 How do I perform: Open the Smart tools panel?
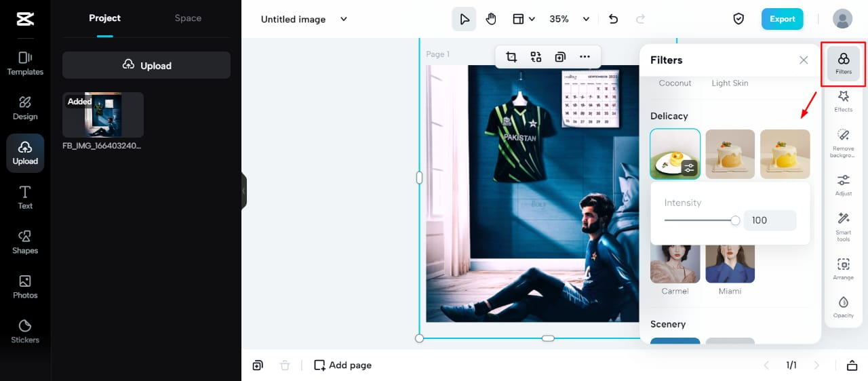tap(844, 226)
